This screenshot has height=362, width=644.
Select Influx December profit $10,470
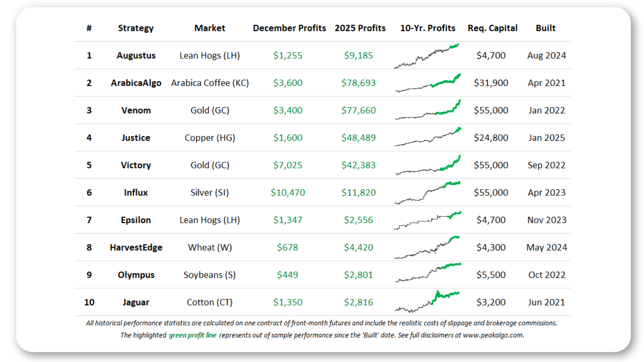click(288, 193)
